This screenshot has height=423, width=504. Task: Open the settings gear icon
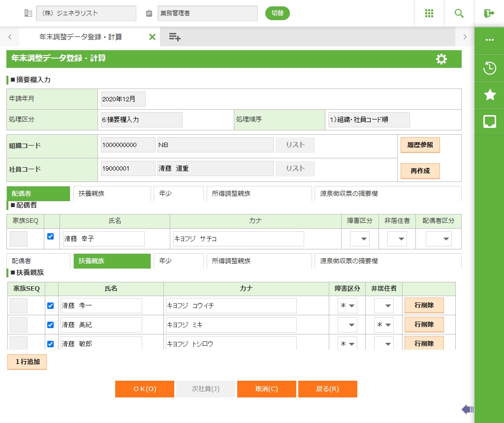pyautogui.click(x=441, y=59)
